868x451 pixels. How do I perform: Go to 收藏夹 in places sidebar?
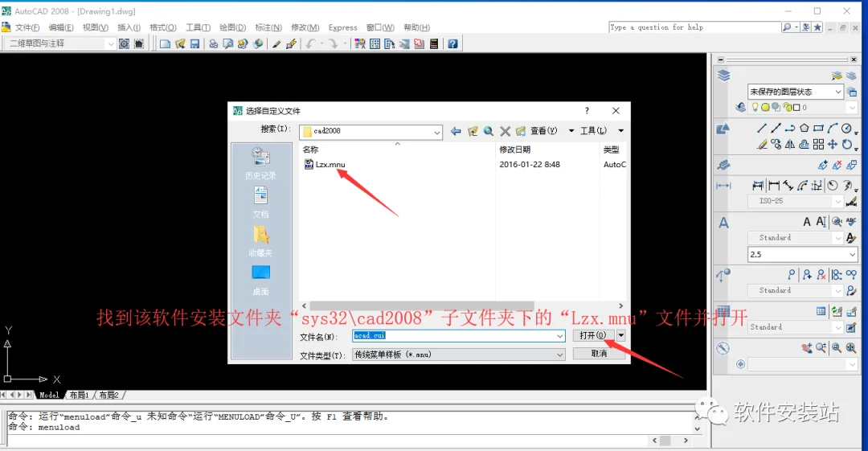[x=260, y=241]
